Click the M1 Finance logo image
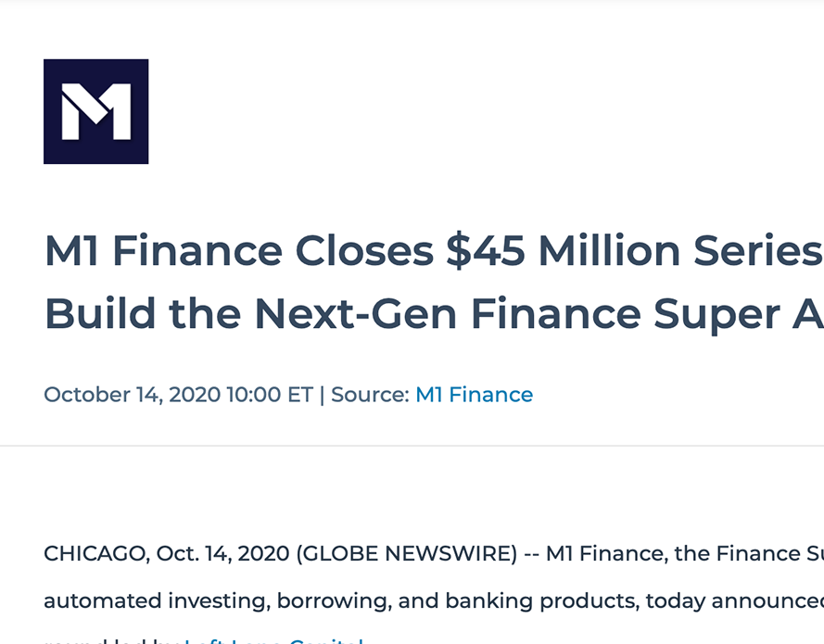 tap(96, 111)
